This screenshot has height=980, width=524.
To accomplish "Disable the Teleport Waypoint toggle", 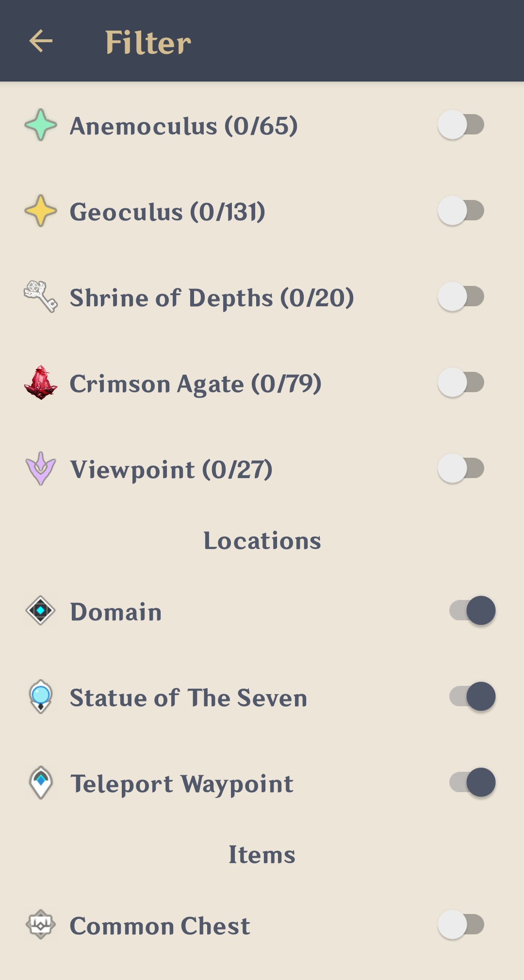I will click(x=473, y=782).
